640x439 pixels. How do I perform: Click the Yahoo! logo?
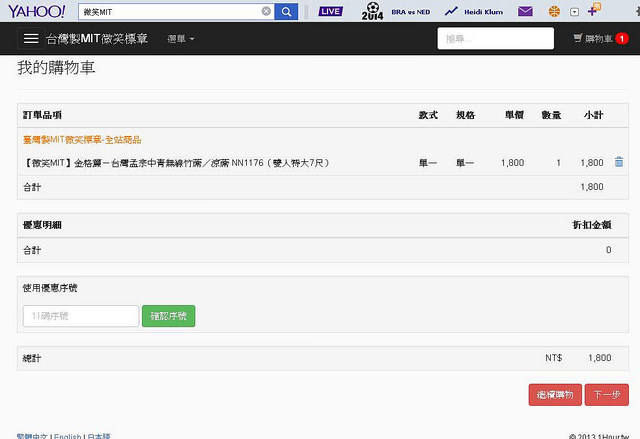pyautogui.click(x=36, y=11)
